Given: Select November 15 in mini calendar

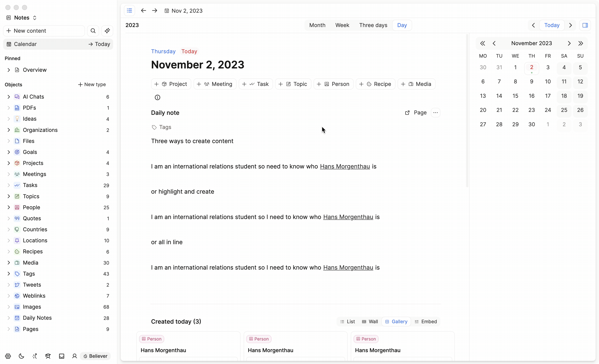Looking at the screenshot, I should pyautogui.click(x=515, y=96).
